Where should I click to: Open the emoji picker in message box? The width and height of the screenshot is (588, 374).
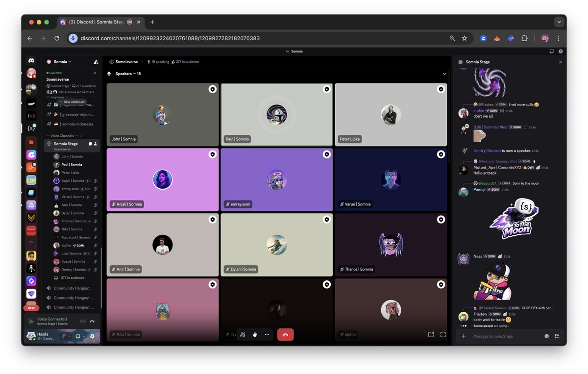point(546,336)
